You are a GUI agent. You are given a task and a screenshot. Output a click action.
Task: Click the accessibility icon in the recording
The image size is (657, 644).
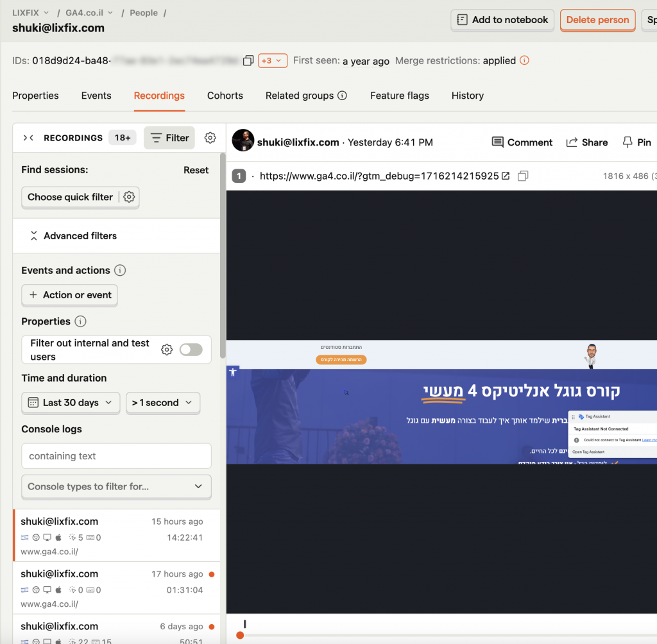233,372
